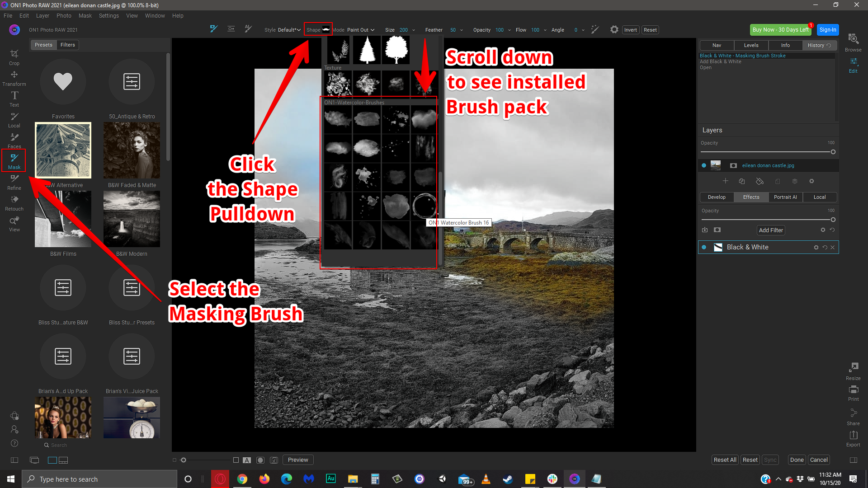
Task: Click the help question mark icon
Action: pos(14,443)
